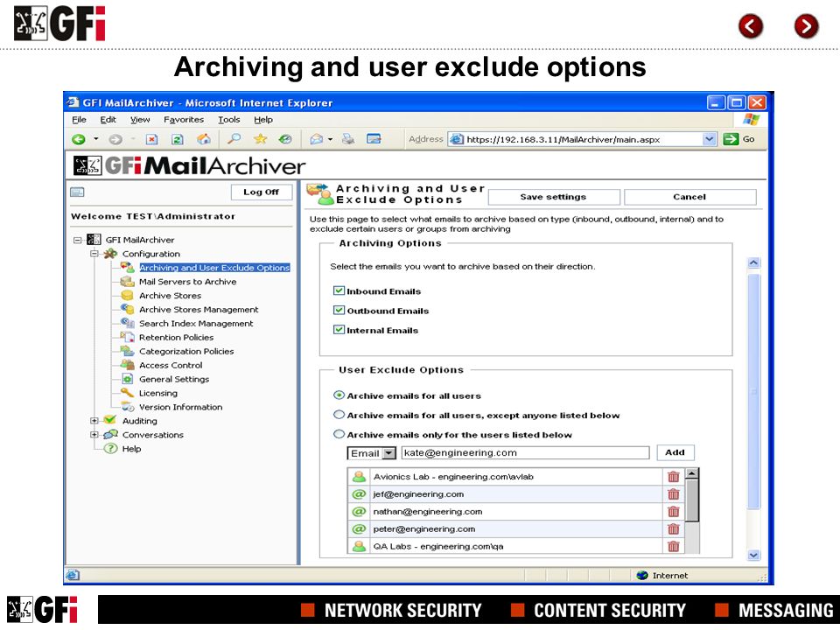
Task: Click the Refresh page toolbar icon
Action: point(178,139)
